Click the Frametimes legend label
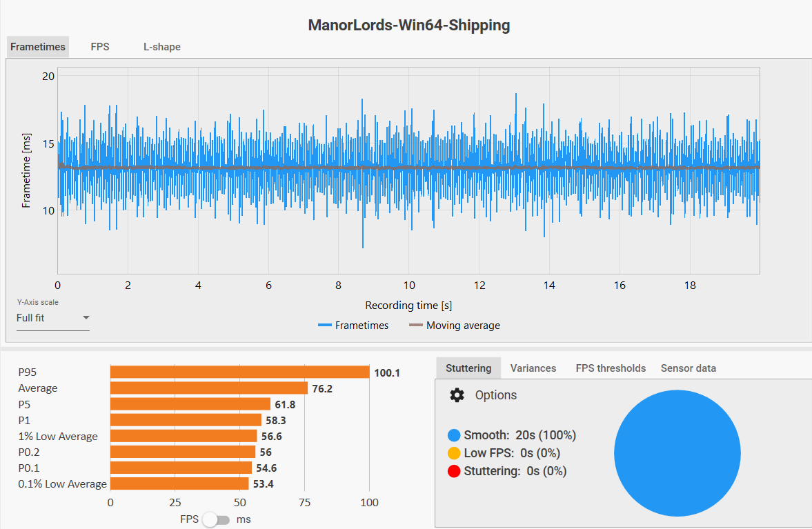 (362, 325)
